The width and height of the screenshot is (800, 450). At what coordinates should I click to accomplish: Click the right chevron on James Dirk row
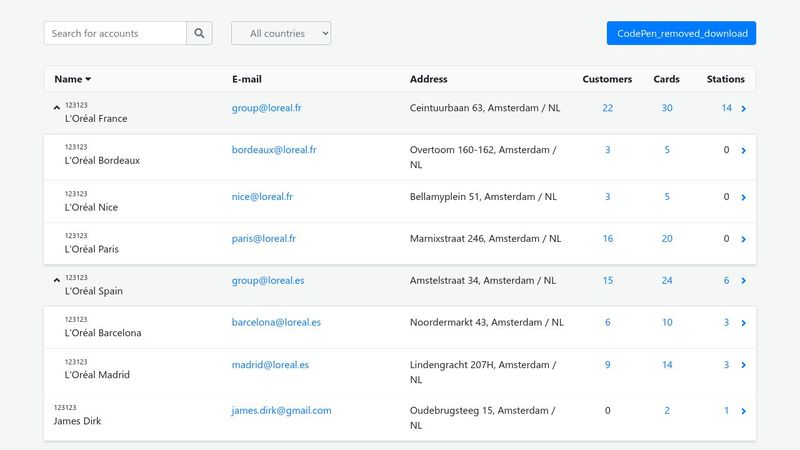(743, 411)
